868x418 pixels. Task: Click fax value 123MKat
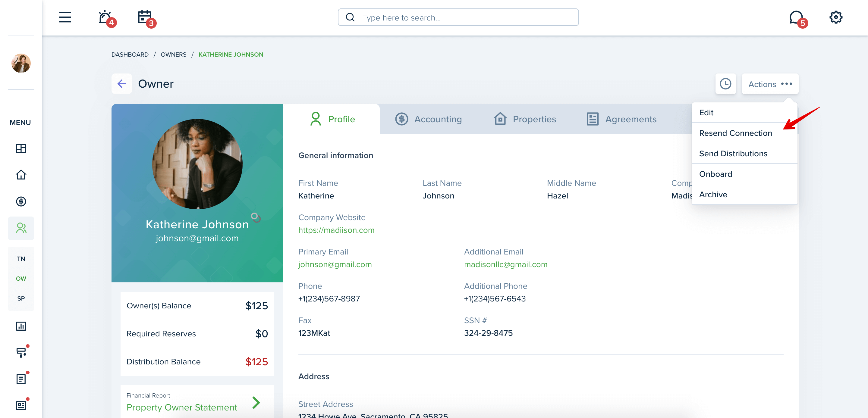coord(314,333)
